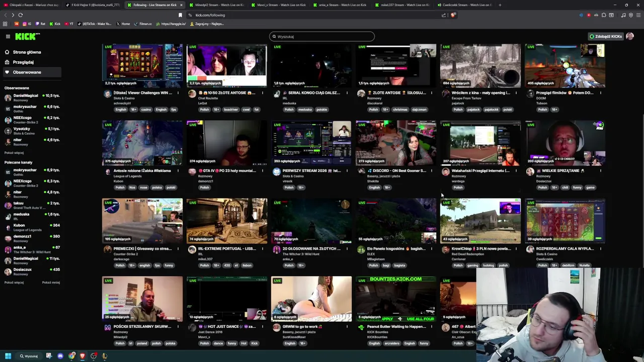The height and width of the screenshot is (362, 644).
Task: Open Vysotzky Slots & Casino channel
Action: pos(32,131)
